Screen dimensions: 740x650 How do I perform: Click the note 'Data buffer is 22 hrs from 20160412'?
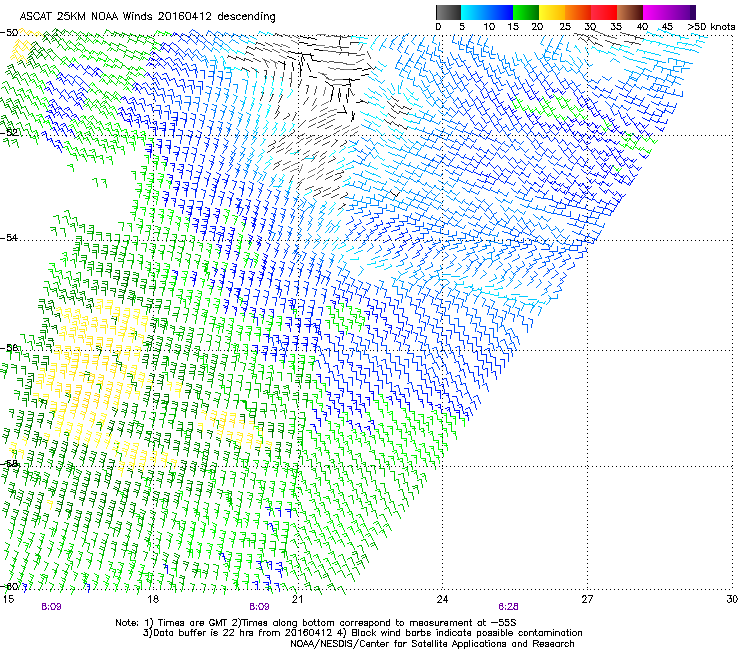tap(242, 633)
